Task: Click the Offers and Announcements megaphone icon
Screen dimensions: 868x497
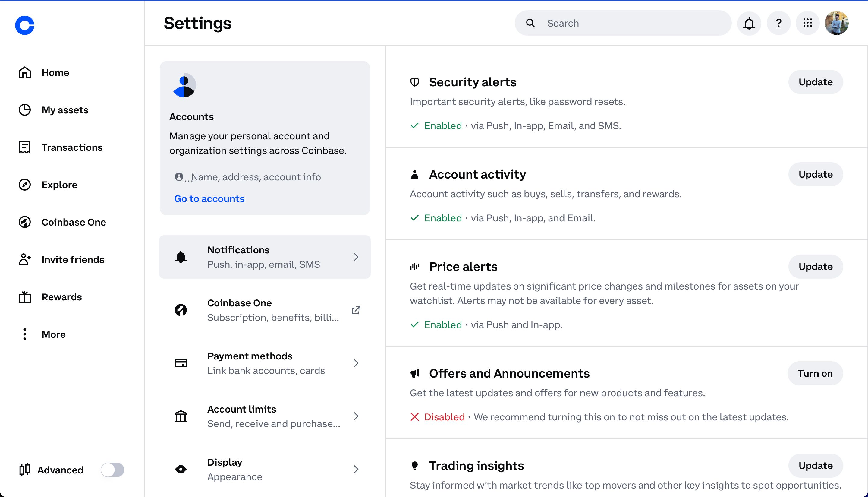Action: [414, 373]
